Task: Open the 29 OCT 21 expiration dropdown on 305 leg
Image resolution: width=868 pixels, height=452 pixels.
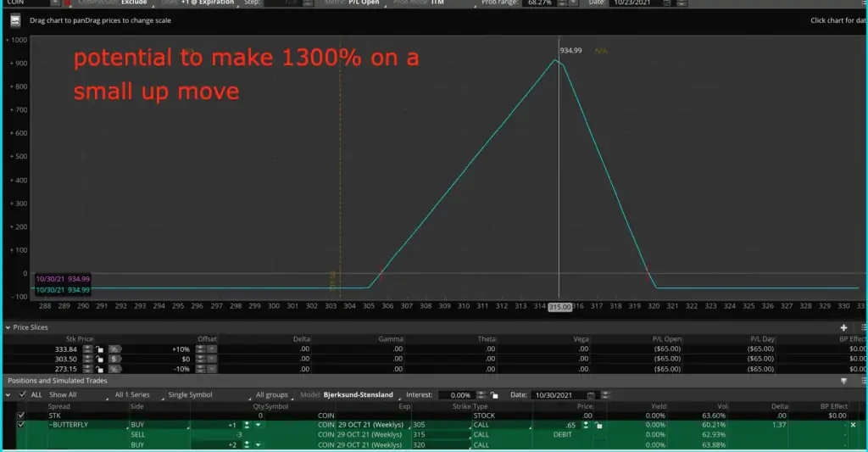Action: pyautogui.click(x=374, y=425)
